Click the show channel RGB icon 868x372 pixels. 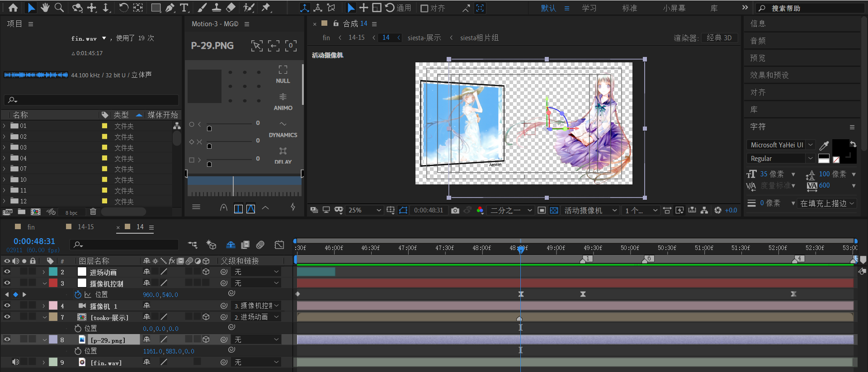tap(480, 210)
